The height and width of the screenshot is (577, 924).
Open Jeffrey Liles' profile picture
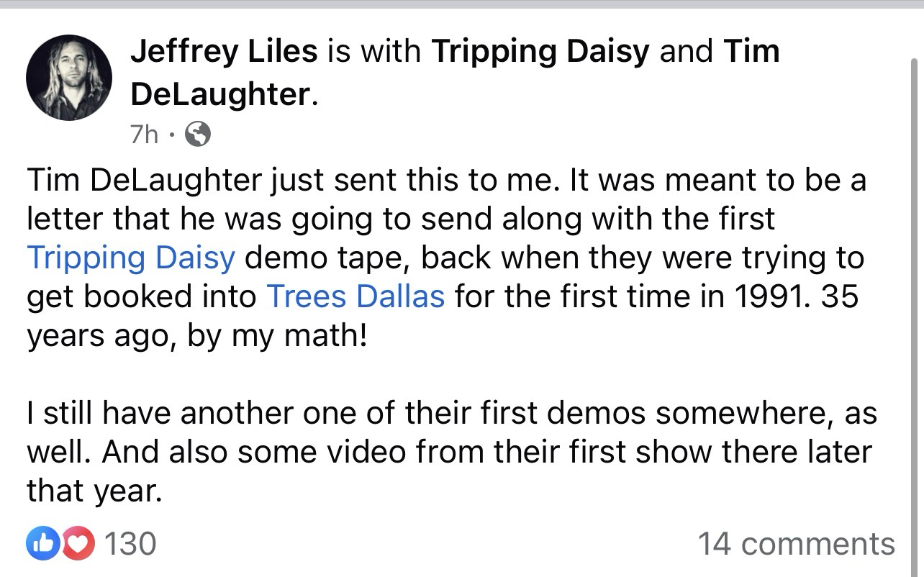click(x=69, y=77)
